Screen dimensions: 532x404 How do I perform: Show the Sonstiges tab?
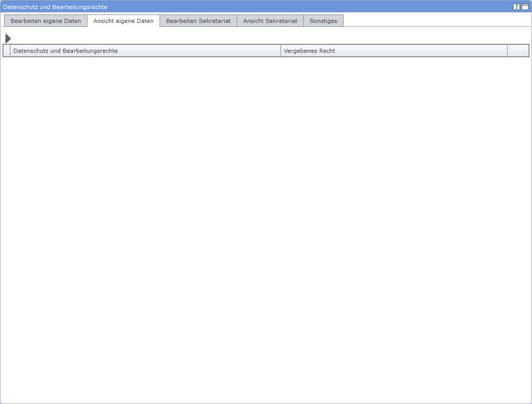point(324,21)
